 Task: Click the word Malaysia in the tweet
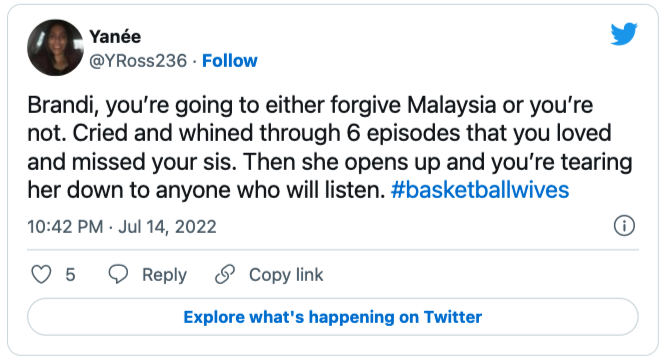click(x=452, y=105)
